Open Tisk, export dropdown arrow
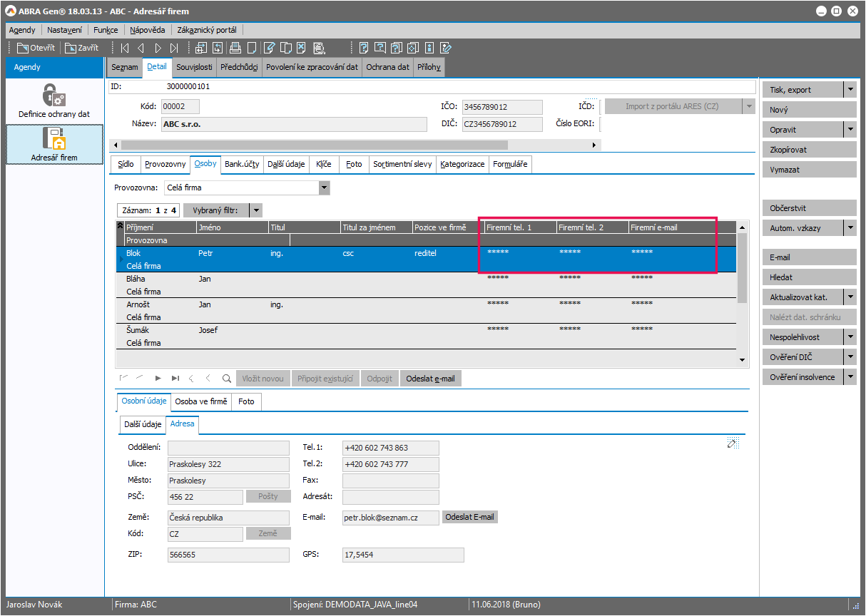This screenshot has height=616, width=866. click(850, 90)
